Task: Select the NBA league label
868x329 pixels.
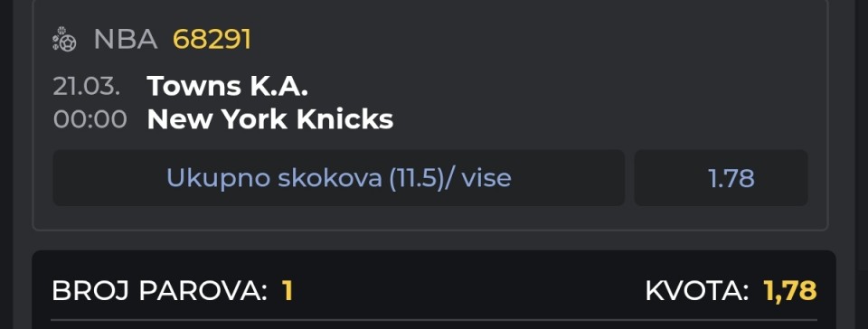Action: pyautogui.click(x=126, y=39)
